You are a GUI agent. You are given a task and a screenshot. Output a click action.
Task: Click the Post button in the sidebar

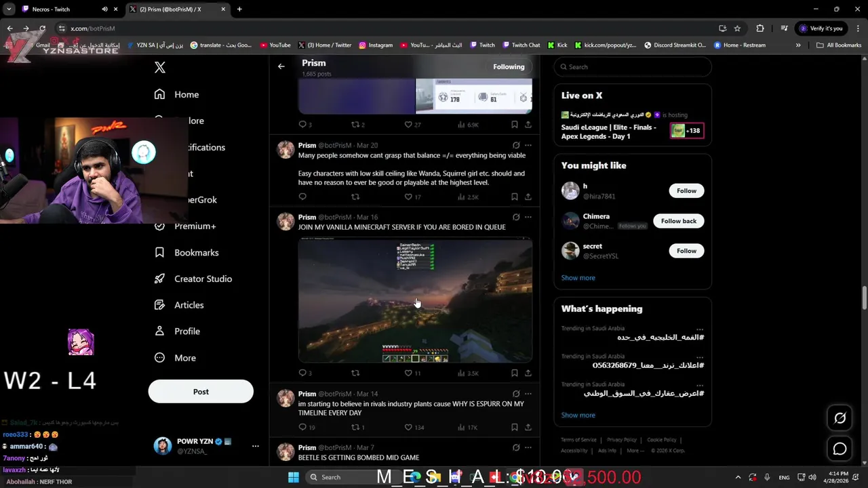[201, 392]
